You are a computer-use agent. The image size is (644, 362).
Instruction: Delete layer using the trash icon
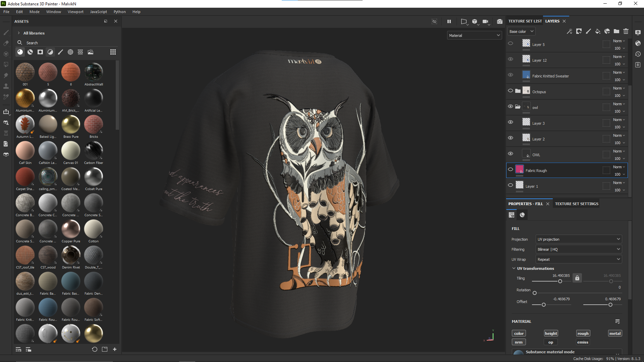[x=626, y=32]
